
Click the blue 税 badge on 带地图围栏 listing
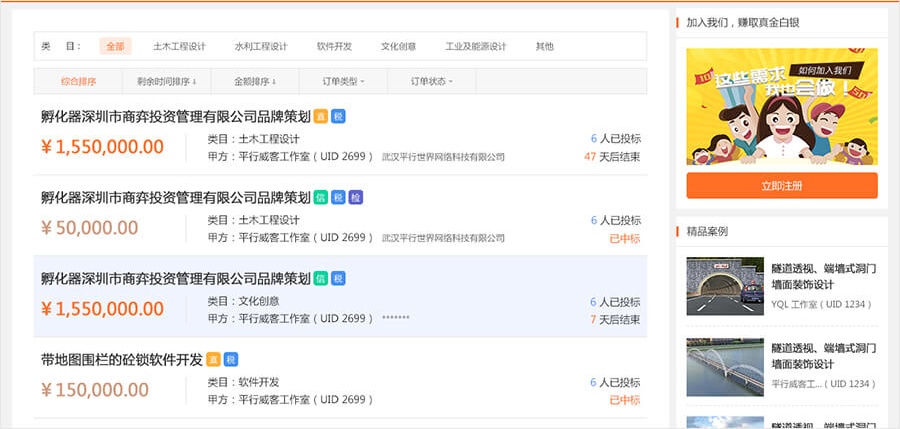point(231,360)
